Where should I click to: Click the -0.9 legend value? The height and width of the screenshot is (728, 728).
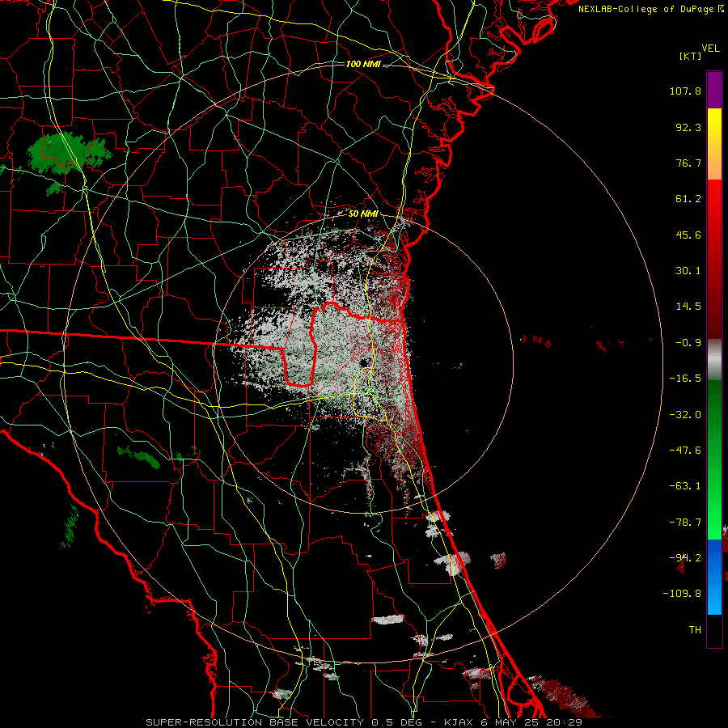[x=688, y=343]
